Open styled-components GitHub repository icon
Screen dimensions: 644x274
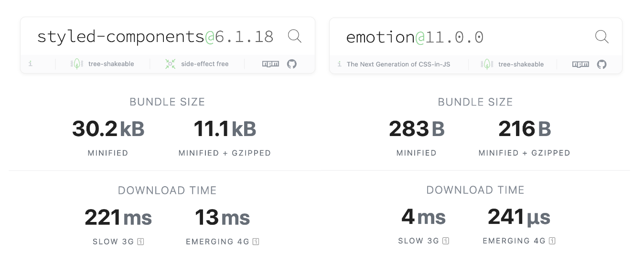(292, 63)
